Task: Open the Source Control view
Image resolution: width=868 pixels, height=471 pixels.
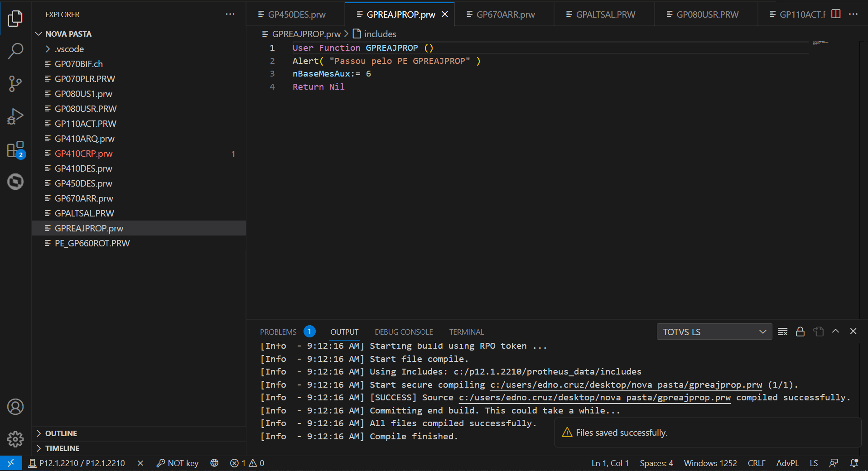Action: (15, 84)
